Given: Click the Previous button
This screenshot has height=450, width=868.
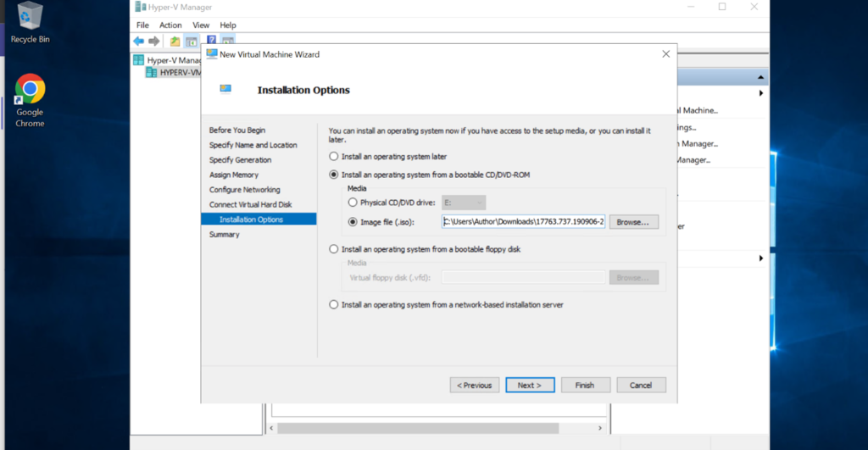Looking at the screenshot, I should tap(475, 386).
